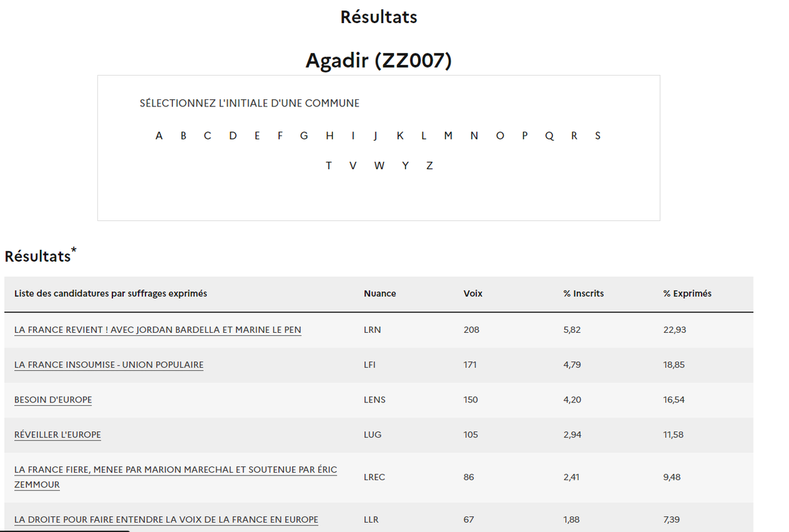The width and height of the screenshot is (789, 532).
Task: Open the Réveiller l'Europe list link
Action: [x=58, y=435]
